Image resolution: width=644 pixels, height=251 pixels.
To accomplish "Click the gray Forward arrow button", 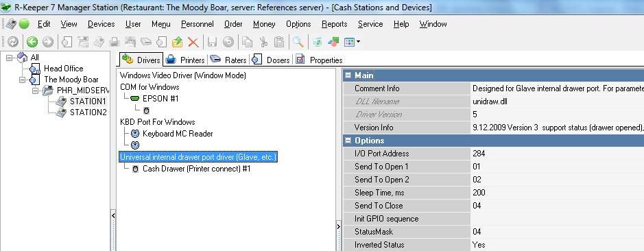I will tap(48, 42).
